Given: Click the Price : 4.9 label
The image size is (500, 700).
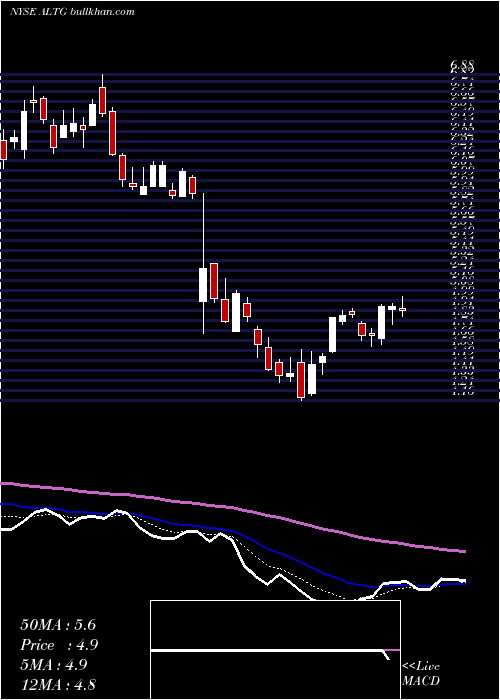Looking at the screenshot, I should point(59,645).
